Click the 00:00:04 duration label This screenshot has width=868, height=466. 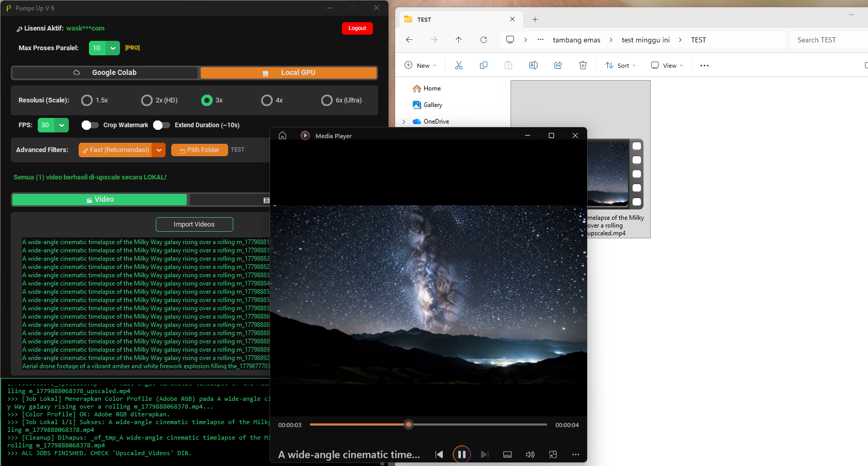(x=567, y=425)
